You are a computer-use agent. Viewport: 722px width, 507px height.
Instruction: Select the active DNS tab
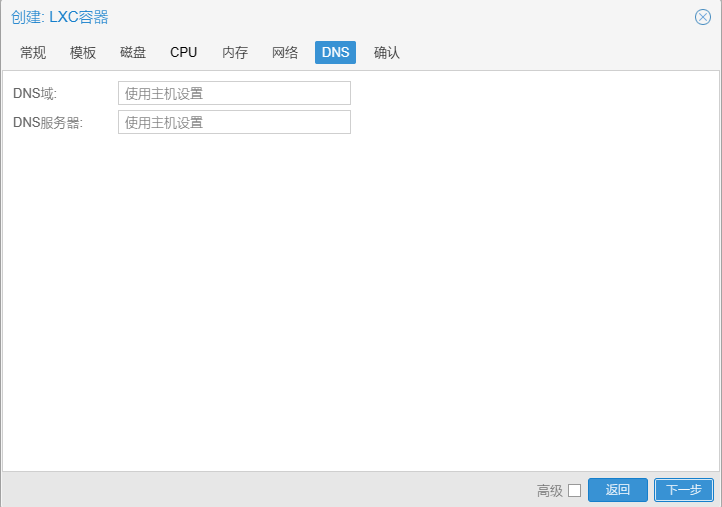[335, 52]
